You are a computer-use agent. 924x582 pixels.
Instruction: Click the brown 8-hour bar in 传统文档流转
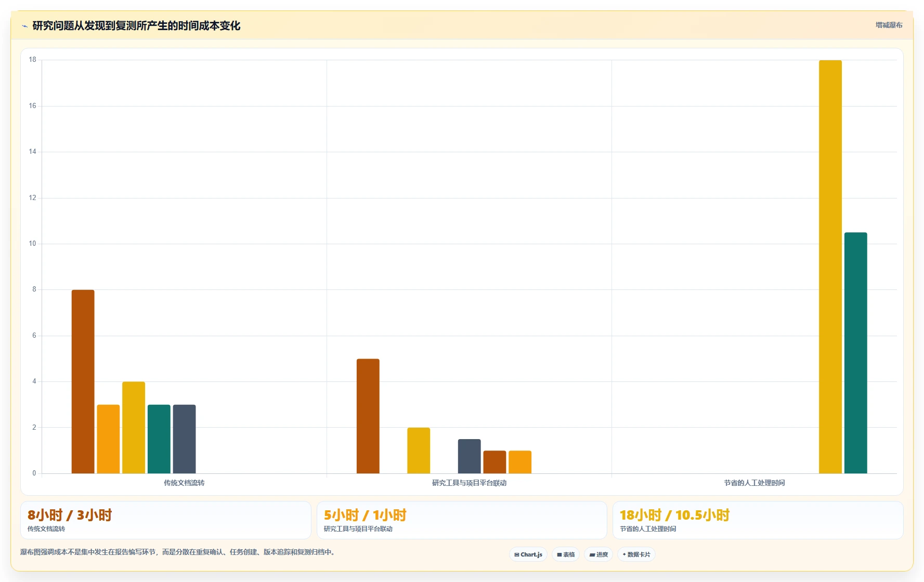coord(83,381)
